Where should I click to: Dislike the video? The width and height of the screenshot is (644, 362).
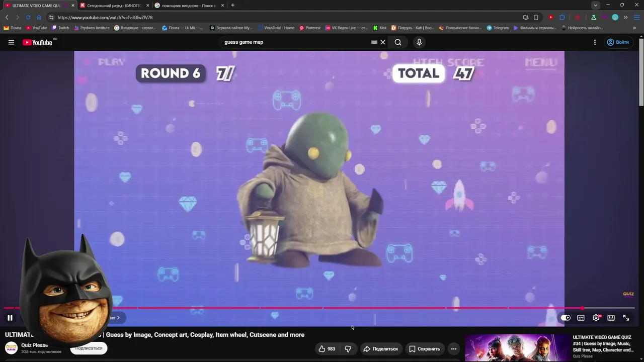348,349
